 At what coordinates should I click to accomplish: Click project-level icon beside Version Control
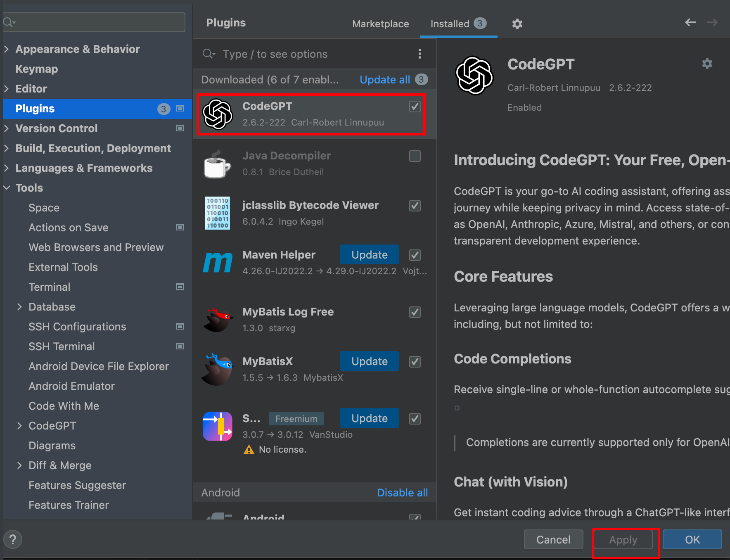[x=180, y=128]
